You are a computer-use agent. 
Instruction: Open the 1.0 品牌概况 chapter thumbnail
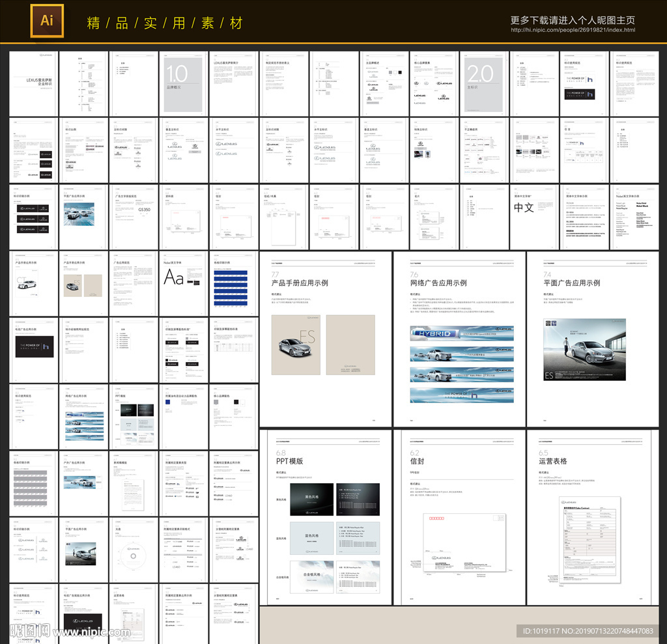(x=183, y=84)
